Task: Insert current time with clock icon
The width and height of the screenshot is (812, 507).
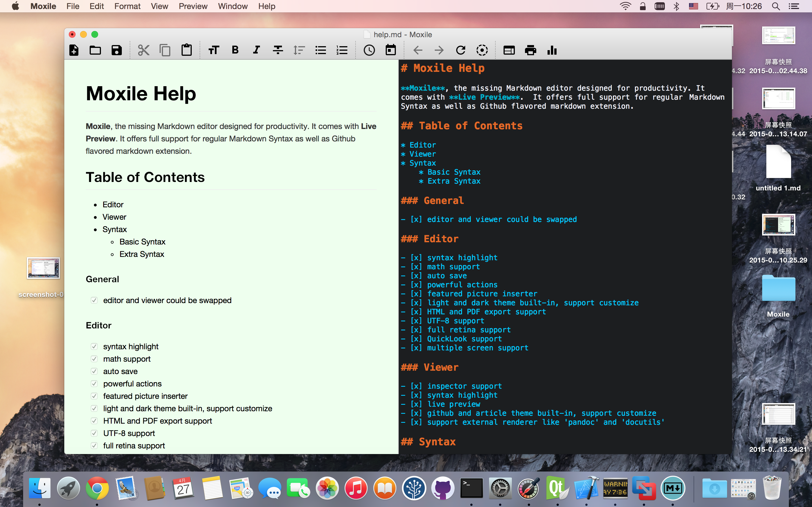Action: point(369,50)
